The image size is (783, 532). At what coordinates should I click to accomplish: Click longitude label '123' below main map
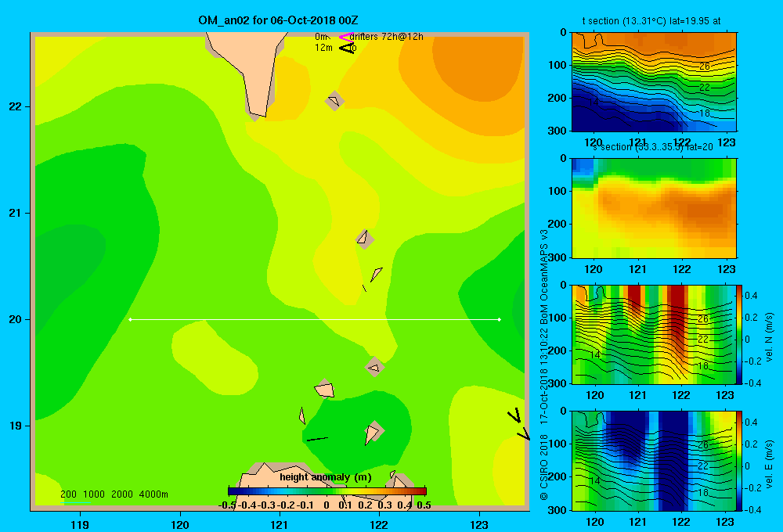pos(479,524)
